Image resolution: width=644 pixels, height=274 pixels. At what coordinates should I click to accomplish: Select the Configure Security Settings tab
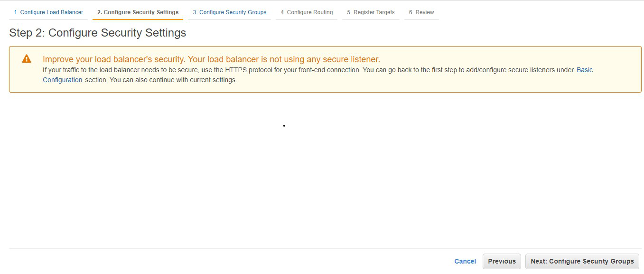tap(138, 12)
